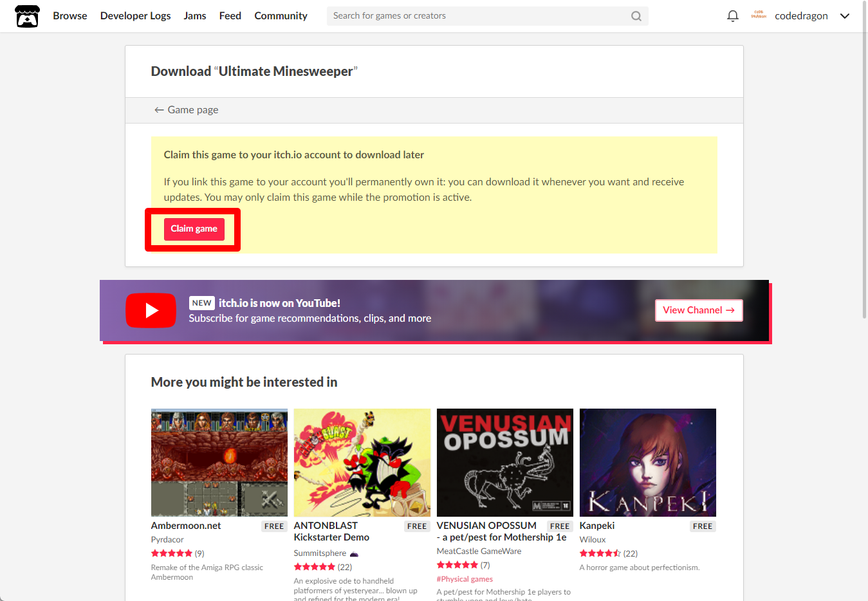Click the FREE badge on Kanpeki

[x=703, y=526]
